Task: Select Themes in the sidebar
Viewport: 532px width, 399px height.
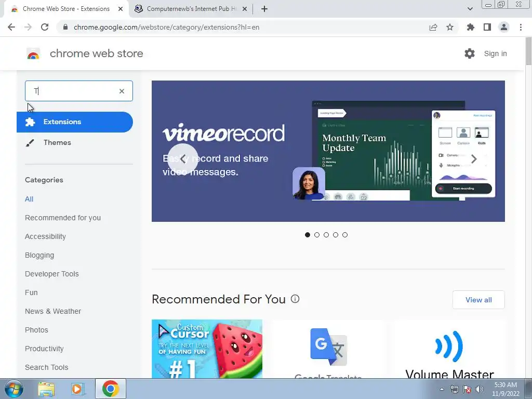Action: pyautogui.click(x=57, y=142)
